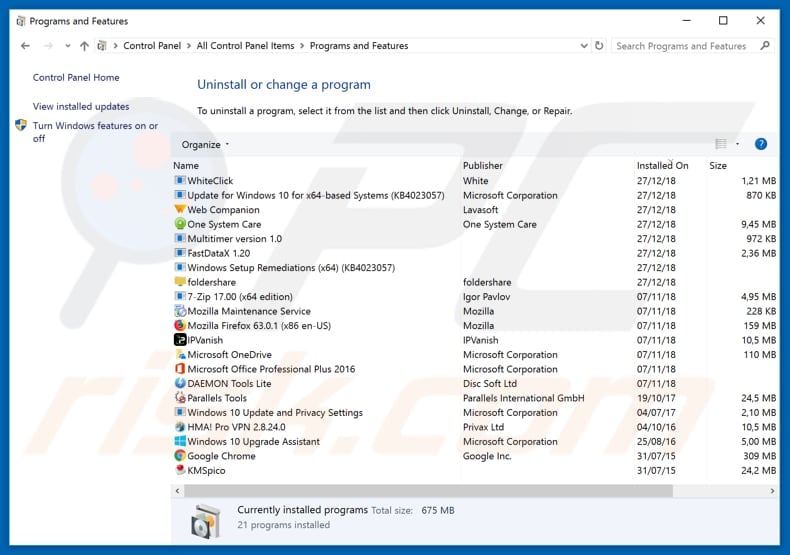Click the 25/08/16 installed date

point(656,441)
